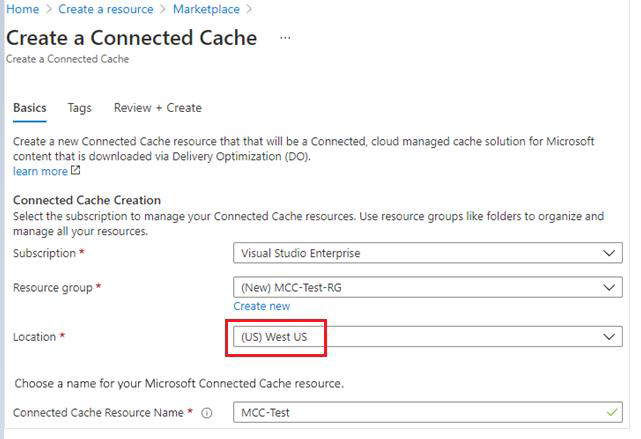This screenshot has height=439, width=641.
Task: Open Marketplace breadcrumb link
Action: pyautogui.click(x=206, y=9)
